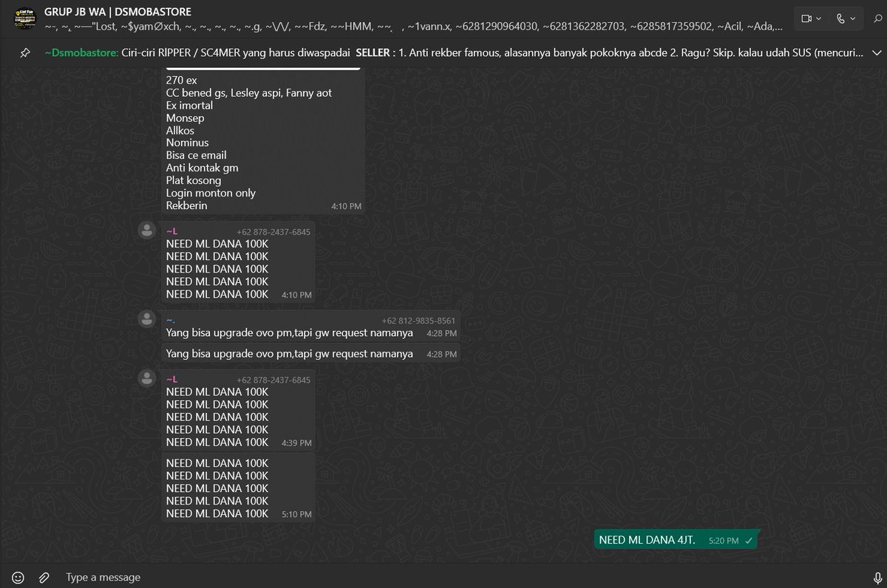The image size is (887, 588).
Task: Select the CC bened gs, Lesley aspi line
Action: [248, 92]
